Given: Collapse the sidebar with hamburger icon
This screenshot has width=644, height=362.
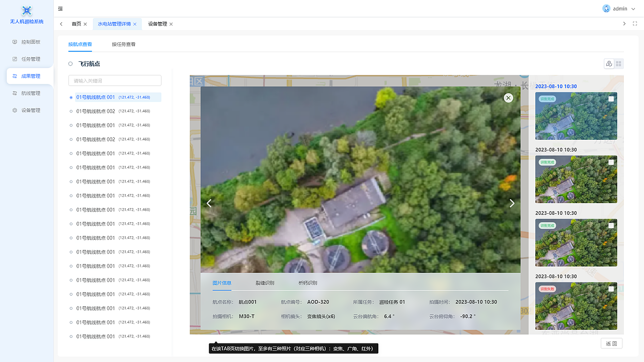Looking at the screenshot, I should coord(60,9).
